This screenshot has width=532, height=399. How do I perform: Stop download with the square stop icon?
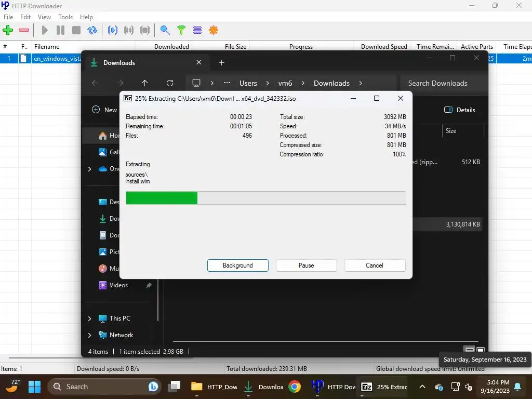point(76,30)
